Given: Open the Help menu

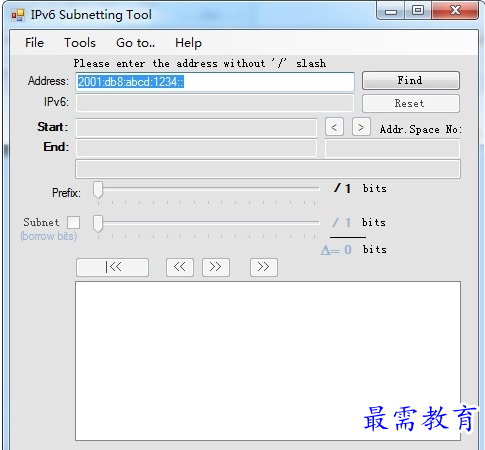Looking at the screenshot, I should [188, 43].
